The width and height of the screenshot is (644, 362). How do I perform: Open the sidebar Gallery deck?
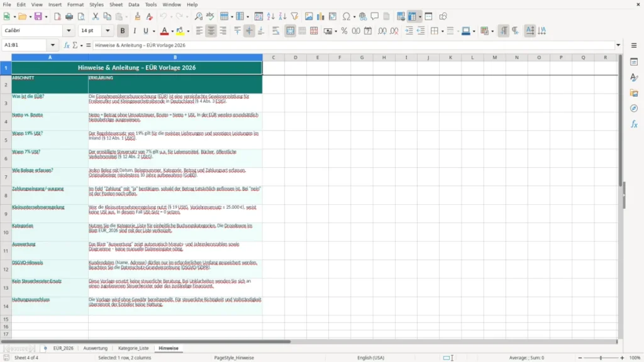(x=634, y=93)
